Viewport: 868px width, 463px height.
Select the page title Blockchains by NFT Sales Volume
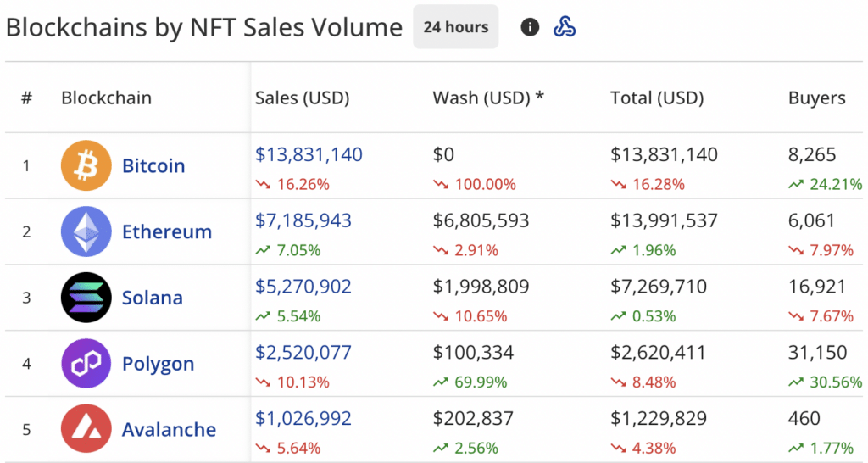(x=204, y=27)
